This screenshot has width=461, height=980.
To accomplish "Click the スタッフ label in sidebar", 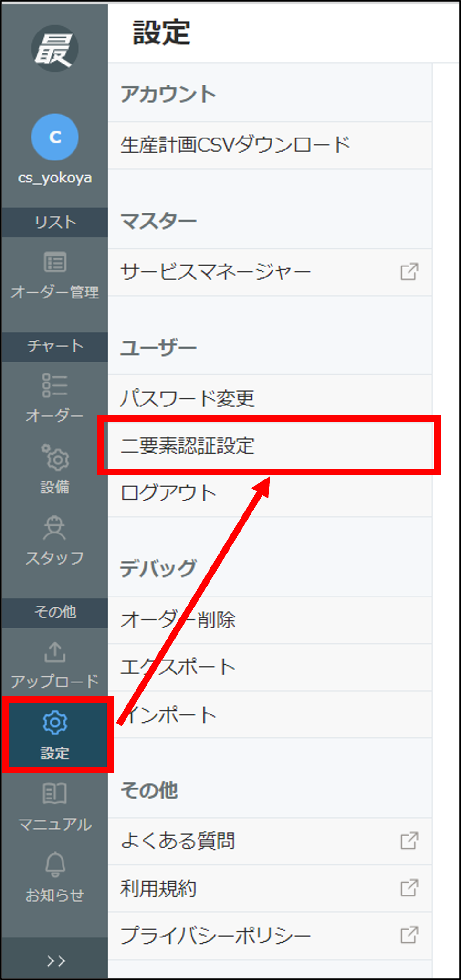I will [x=55, y=557].
